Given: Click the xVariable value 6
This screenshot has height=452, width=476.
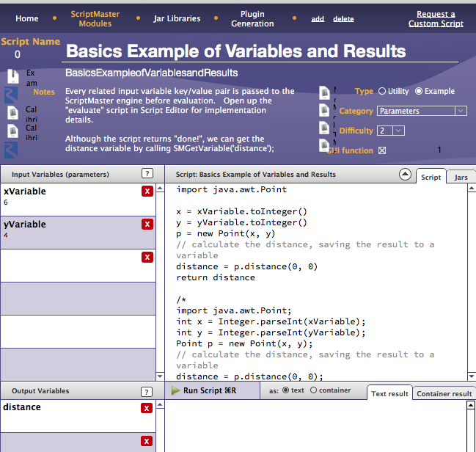Looking at the screenshot, I should pyautogui.click(x=6, y=203).
